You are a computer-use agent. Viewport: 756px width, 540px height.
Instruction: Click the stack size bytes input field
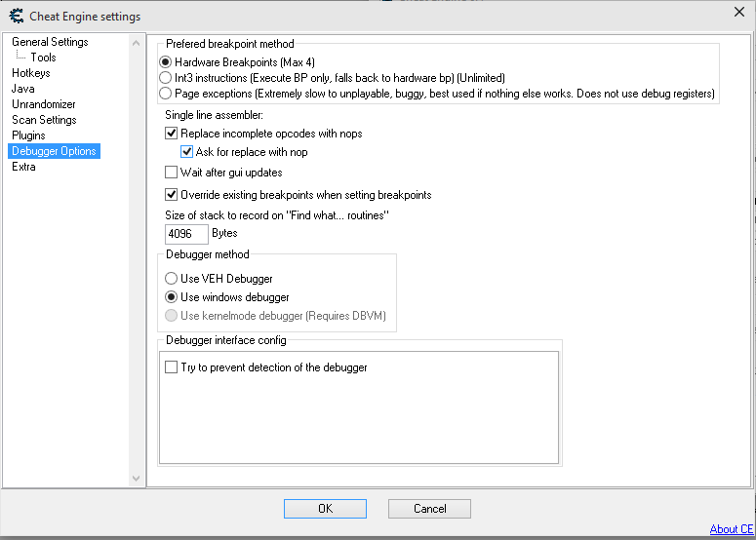(x=186, y=234)
